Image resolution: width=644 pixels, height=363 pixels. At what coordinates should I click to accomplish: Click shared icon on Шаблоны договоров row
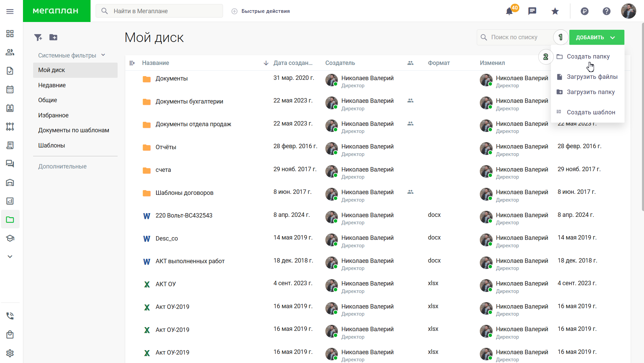point(411,192)
